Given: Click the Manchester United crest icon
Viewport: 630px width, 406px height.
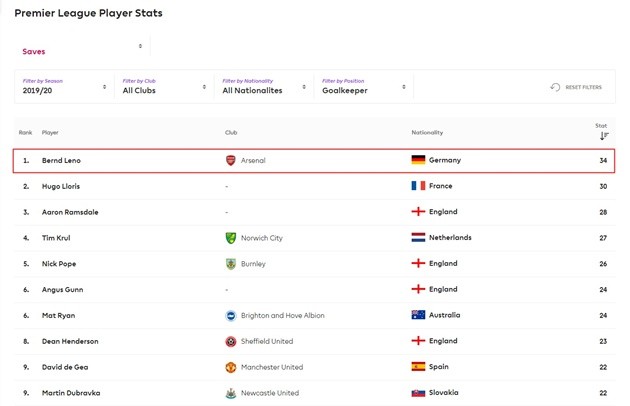Looking at the screenshot, I should [x=232, y=368].
